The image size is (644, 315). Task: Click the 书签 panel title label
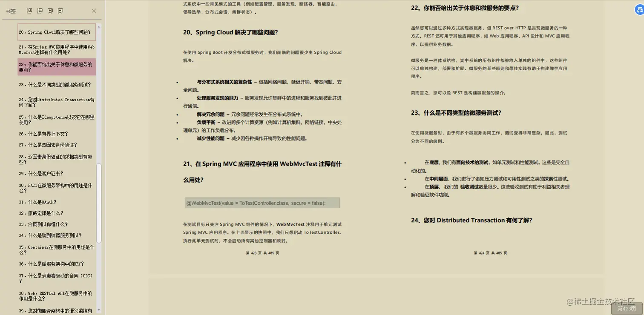point(11,11)
